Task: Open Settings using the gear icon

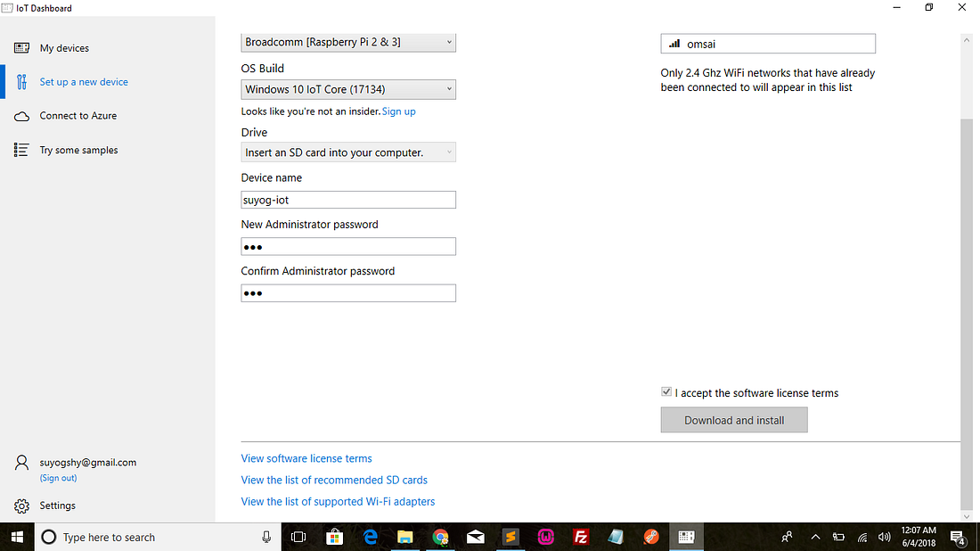Action: (20, 506)
